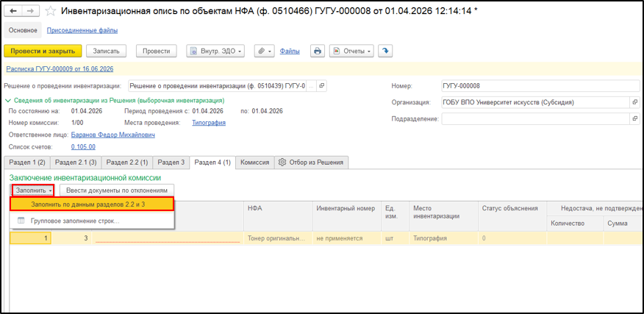Open the Организация field link icon
This screenshot has width=644, height=314.
(634, 102)
